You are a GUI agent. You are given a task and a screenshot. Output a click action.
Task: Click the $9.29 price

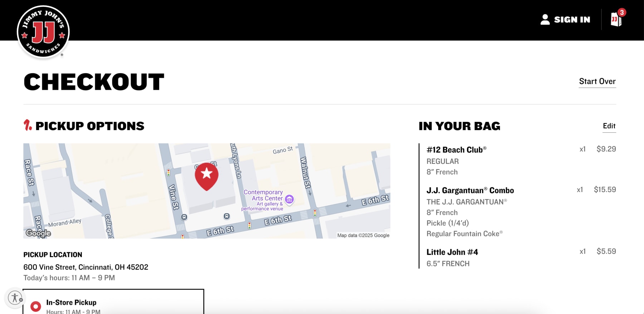pos(606,149)
